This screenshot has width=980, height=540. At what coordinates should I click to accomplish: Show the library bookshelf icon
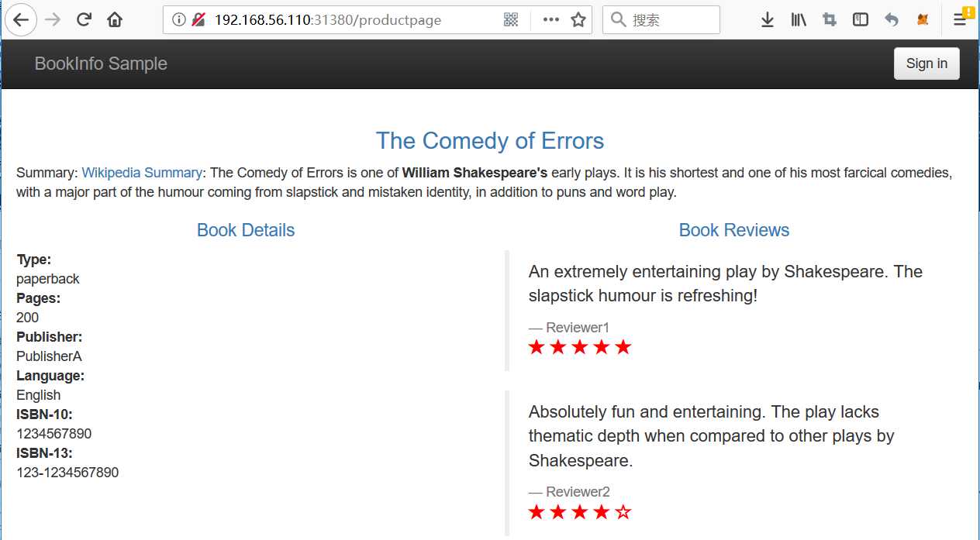[x=799, y=19]
